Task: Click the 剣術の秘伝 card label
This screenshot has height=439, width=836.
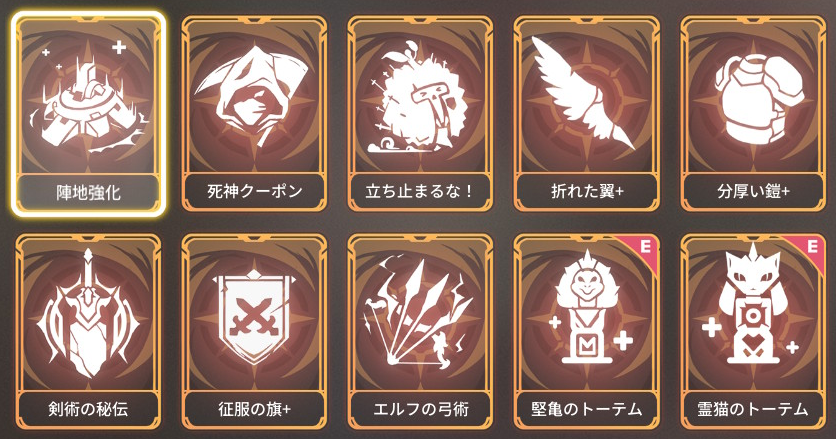Action: (x=89, y=409)
